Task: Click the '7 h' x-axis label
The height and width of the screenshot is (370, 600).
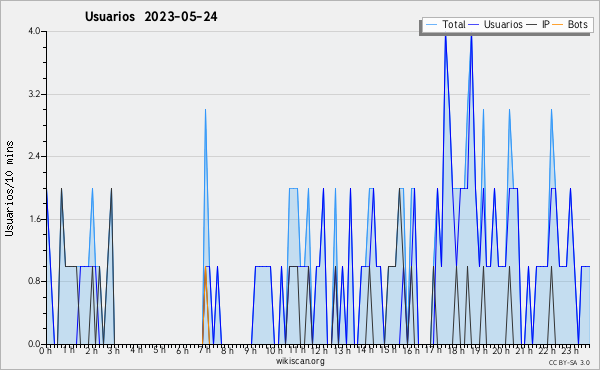Action: click(x=205, y=350)
